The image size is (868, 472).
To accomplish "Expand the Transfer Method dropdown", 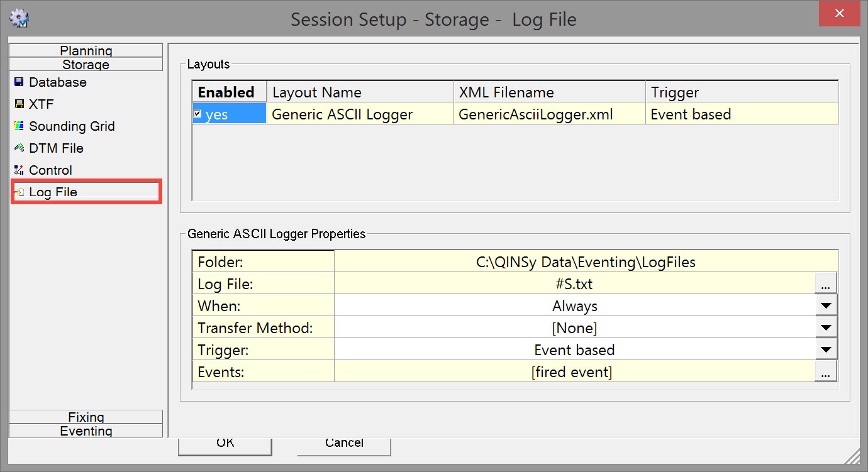I will (x=826, y=328).
